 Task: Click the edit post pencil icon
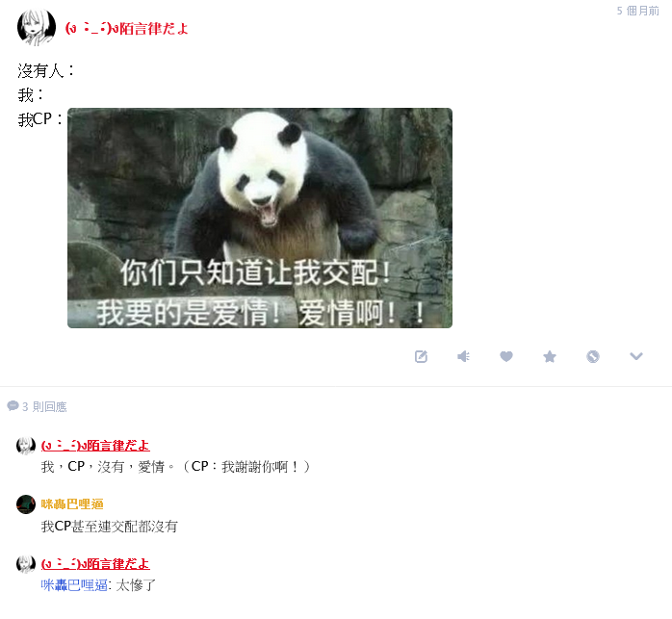click(421, 356)
